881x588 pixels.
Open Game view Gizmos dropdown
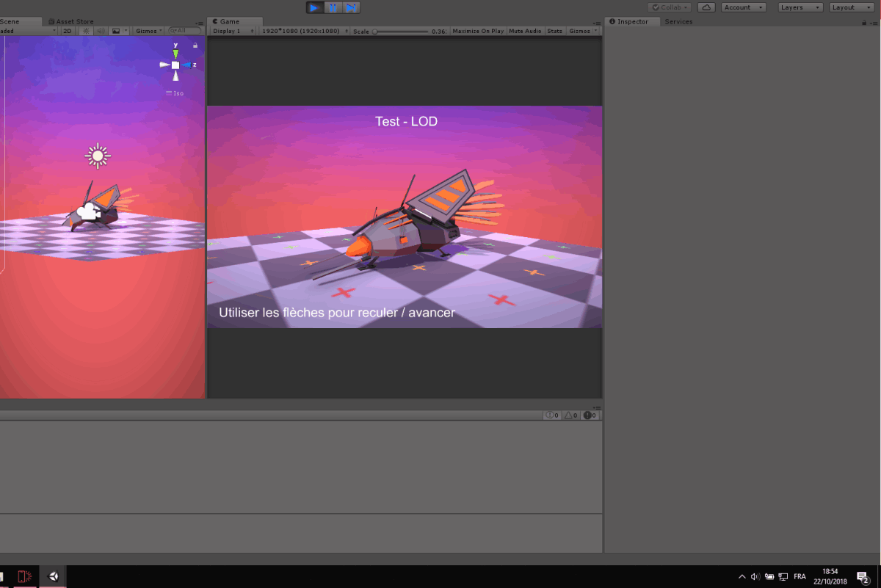(x=582, y=31)
